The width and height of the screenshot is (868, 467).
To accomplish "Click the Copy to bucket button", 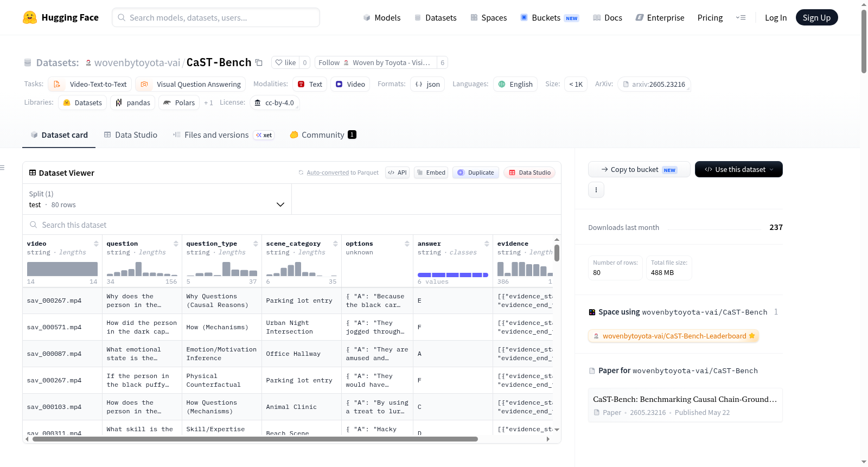I will (x=639, y=169).
